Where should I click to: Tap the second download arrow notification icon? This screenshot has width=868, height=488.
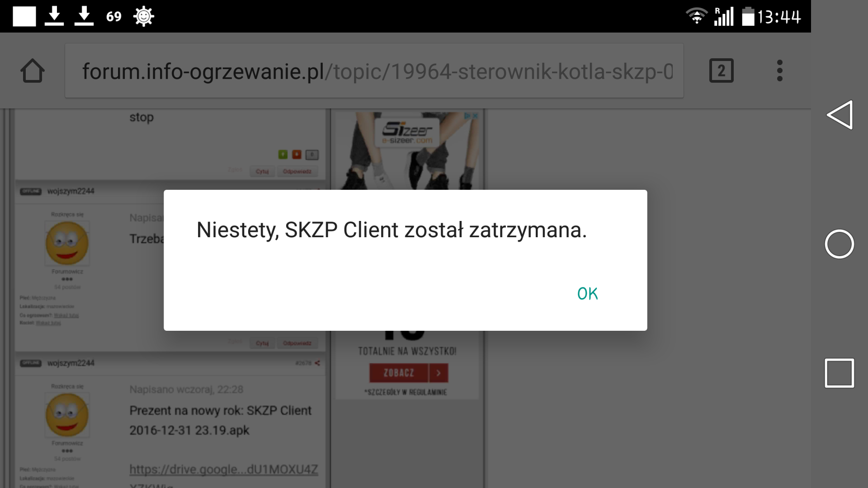(x=84, y=16)
